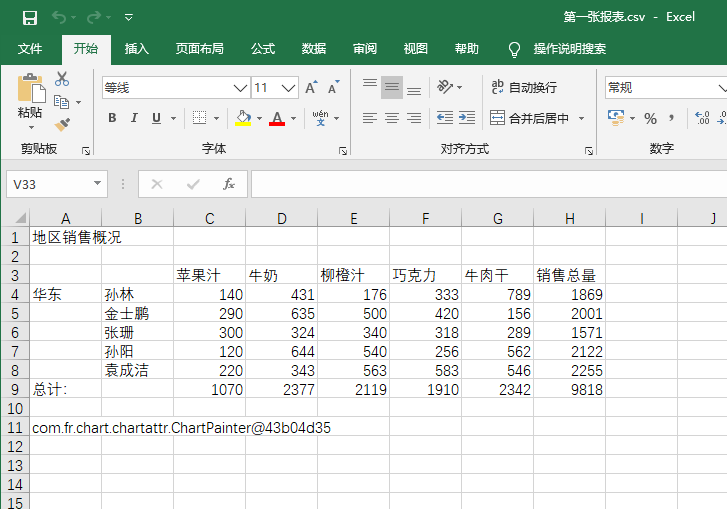Click Increase Indent icon
The width and height of the screenshot is (727, 509).
467,118
